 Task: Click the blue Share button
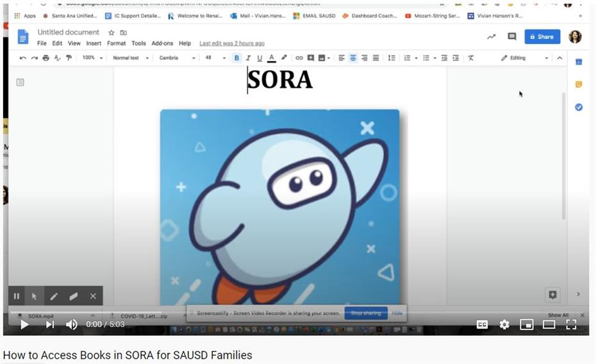pos(542,37)
